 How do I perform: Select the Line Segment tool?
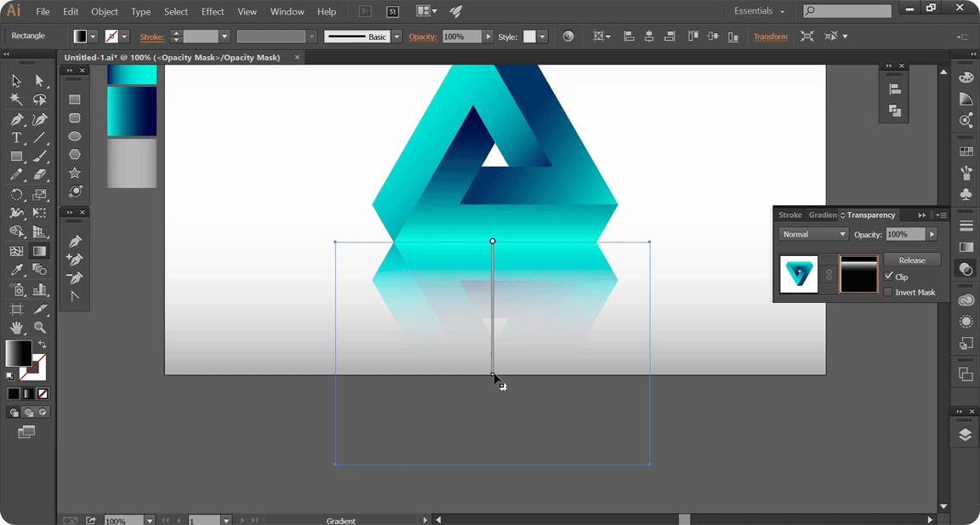[39, 138]
